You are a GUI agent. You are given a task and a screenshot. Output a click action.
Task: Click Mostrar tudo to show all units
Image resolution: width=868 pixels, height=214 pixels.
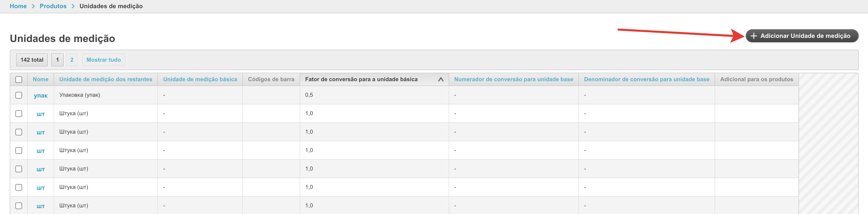(103, 60)
